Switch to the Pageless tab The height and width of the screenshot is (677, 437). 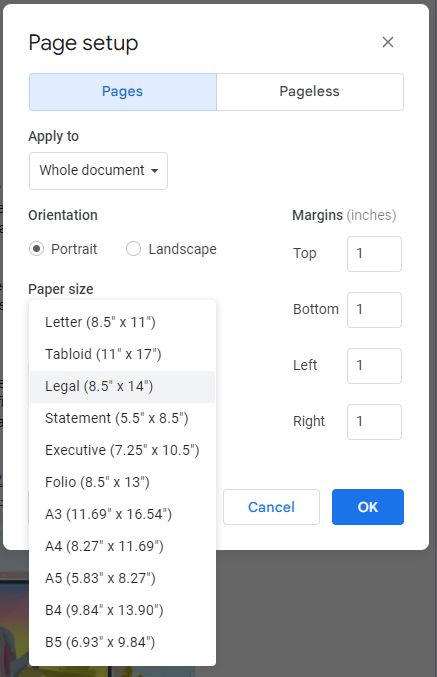click(310, 92)
